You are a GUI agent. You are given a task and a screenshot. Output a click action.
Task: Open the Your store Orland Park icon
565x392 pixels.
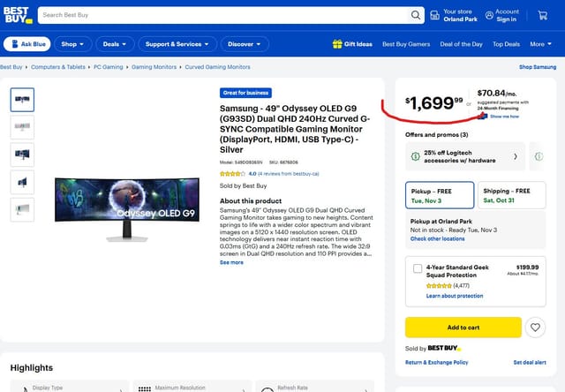[x=435, y=15]
